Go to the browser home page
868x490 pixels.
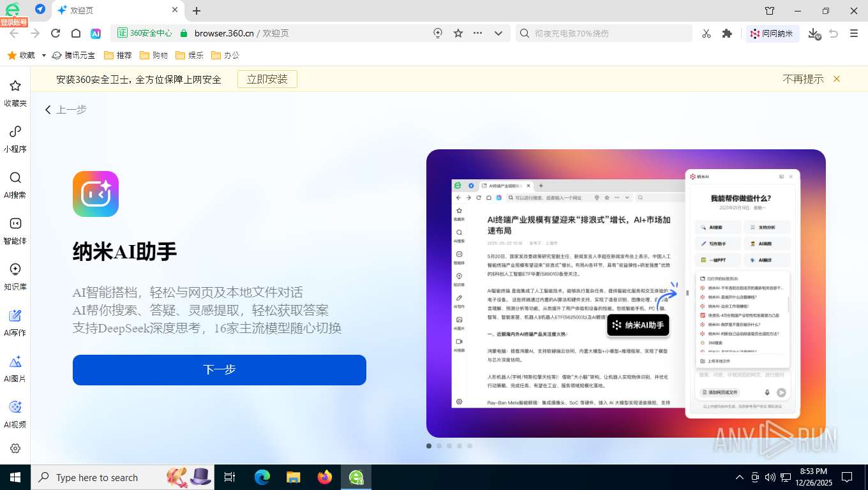[x=75, y=33]
